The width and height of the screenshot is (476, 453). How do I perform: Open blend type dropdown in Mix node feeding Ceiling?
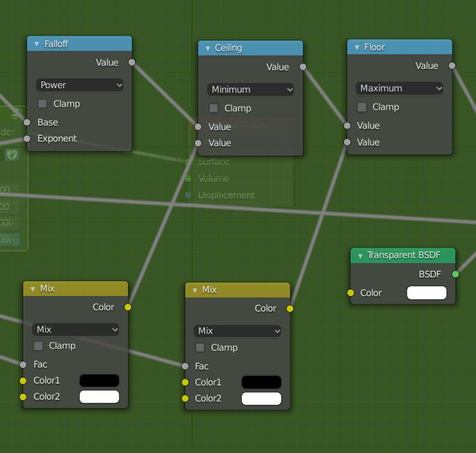pos(75,329)
